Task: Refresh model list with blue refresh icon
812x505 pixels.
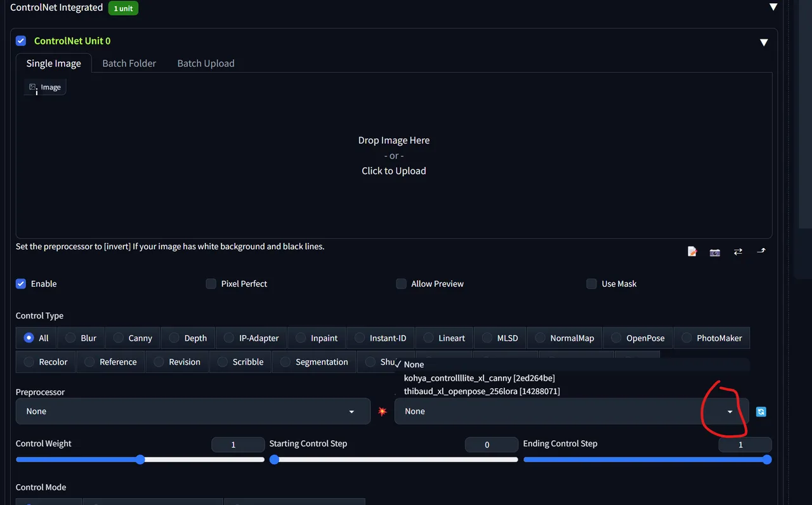Action: tap(761, 412)
